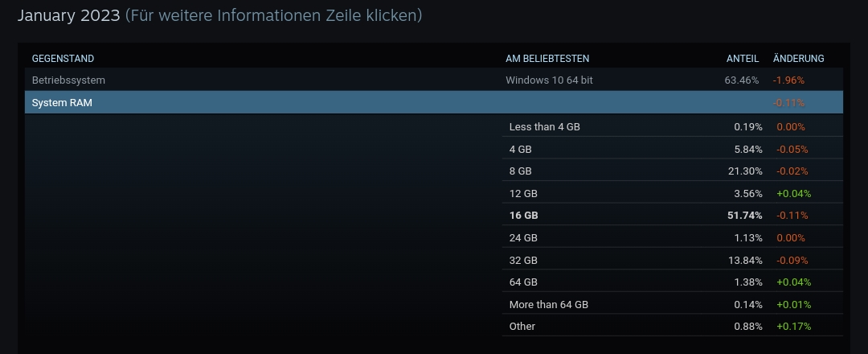Collapse the System RAM row
The image size is (868, 354).
433,102
